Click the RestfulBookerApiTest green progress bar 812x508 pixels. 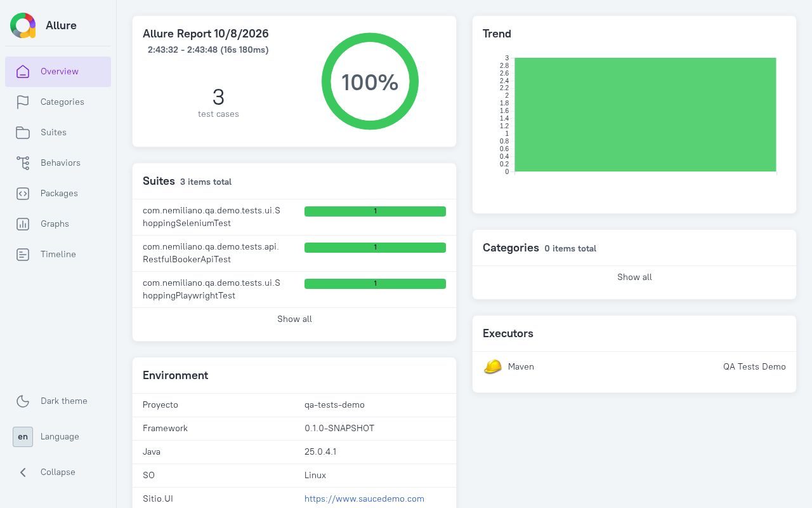point(375,248)
